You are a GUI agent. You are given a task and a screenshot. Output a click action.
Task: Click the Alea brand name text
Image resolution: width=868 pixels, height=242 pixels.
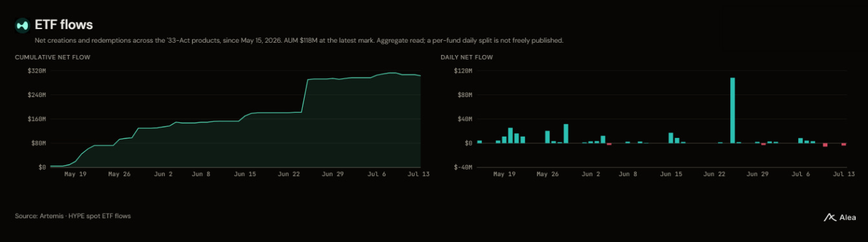pyautogui.click(x=847, y=218)
